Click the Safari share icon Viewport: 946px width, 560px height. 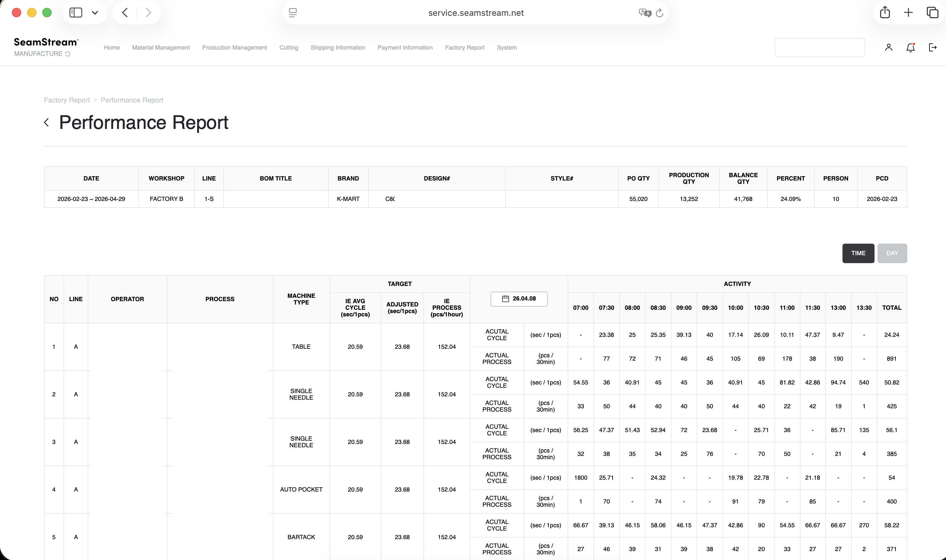(x=885, y=12)
